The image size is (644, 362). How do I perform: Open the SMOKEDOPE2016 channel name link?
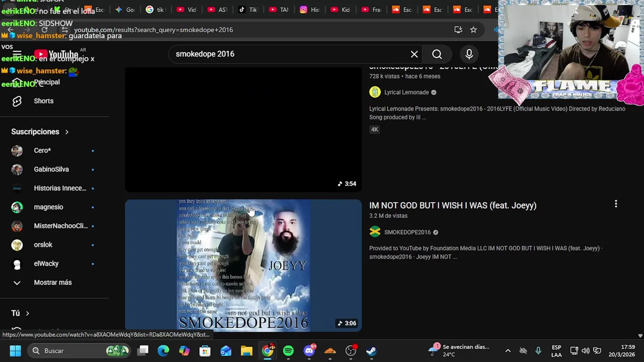coord(408,232)
